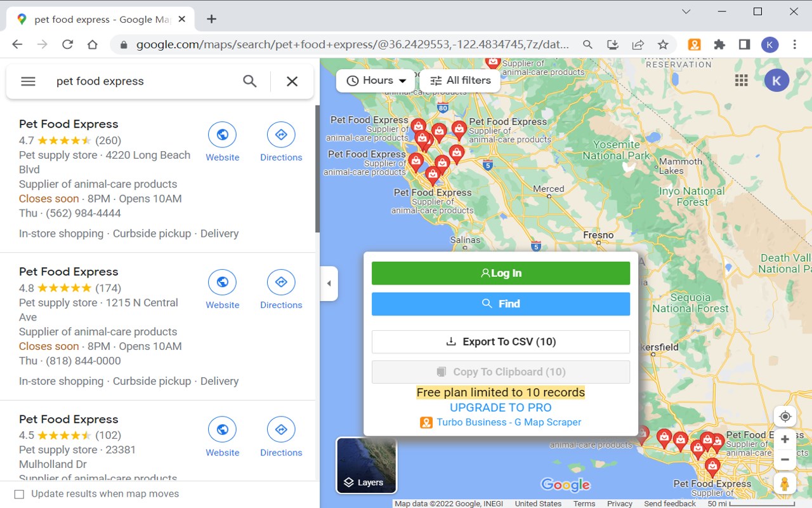Click the blue Find button
This screenshot has height=508, width=812.
[x=501, y=304]
